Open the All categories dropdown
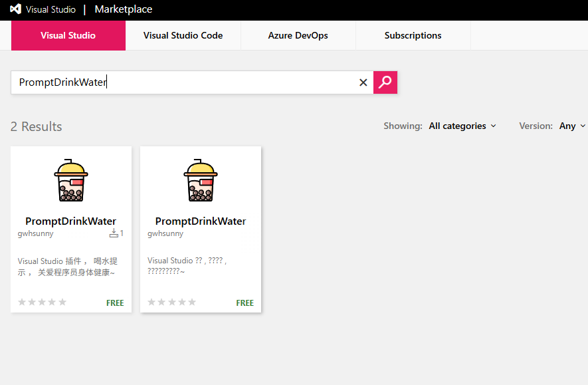This screenshot has width=588, height=385. [462, 126]
